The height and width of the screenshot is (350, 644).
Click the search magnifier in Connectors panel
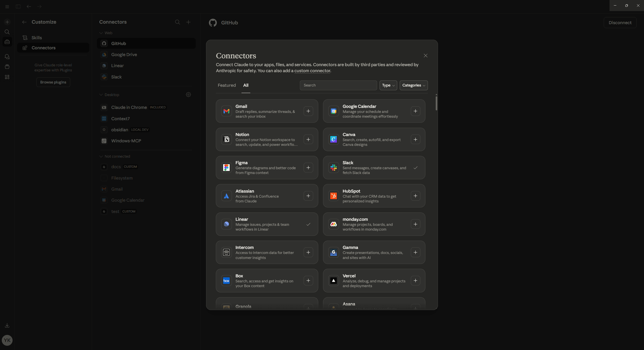tap(178, 22)
